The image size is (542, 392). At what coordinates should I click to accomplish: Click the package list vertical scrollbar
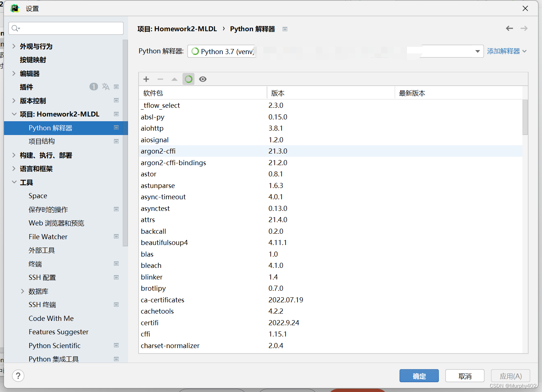(525, 117)
